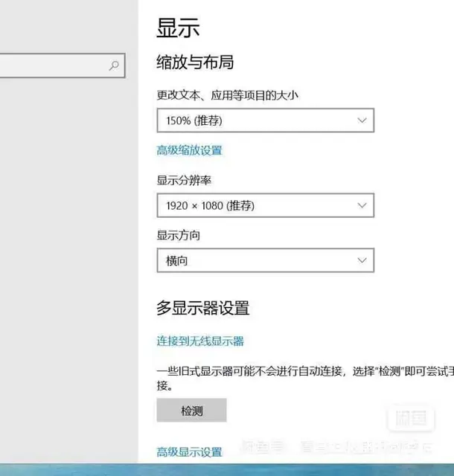Screen dimensions: 454x476
Task: Open the 1920 × 1080 resolution dropdown
Action: 265,205
